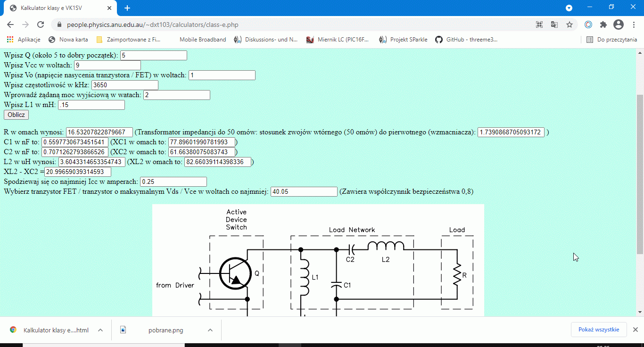Expand options for Kalkulator klasy e html download
This screenshot has width=644, height=347.
(100, 330)
